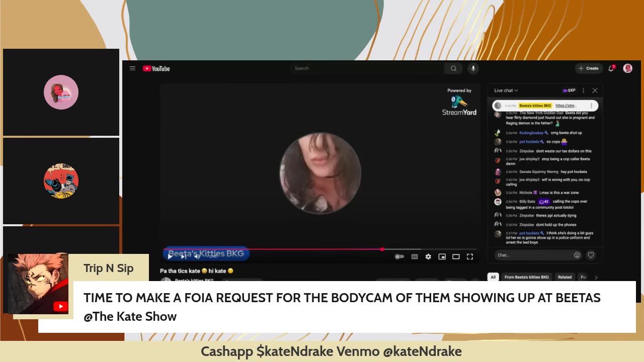Click the pink avatar participant tile
The image size is (644, 362).
click(61, 92)
